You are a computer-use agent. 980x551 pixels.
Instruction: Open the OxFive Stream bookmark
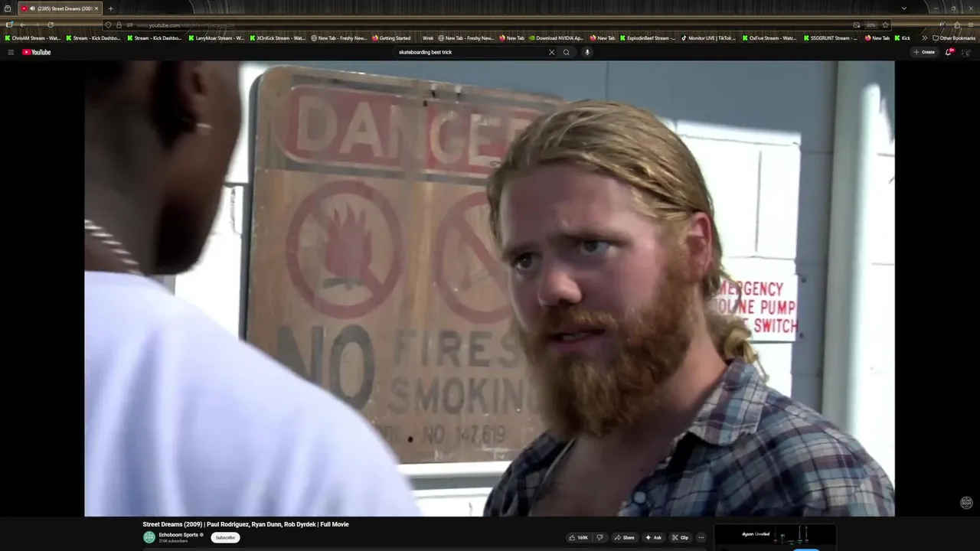coord(770,37)
